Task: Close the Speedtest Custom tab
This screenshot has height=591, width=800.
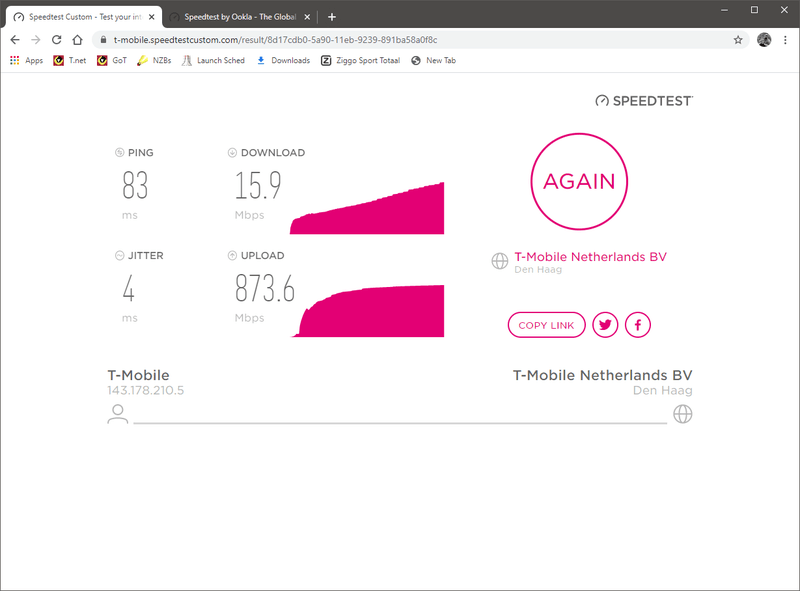Action: (152, 17)
